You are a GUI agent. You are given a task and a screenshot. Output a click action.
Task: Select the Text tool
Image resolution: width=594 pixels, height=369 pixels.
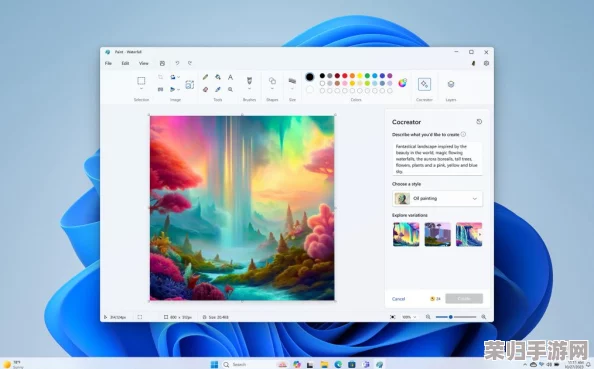(x=230, y=77)
